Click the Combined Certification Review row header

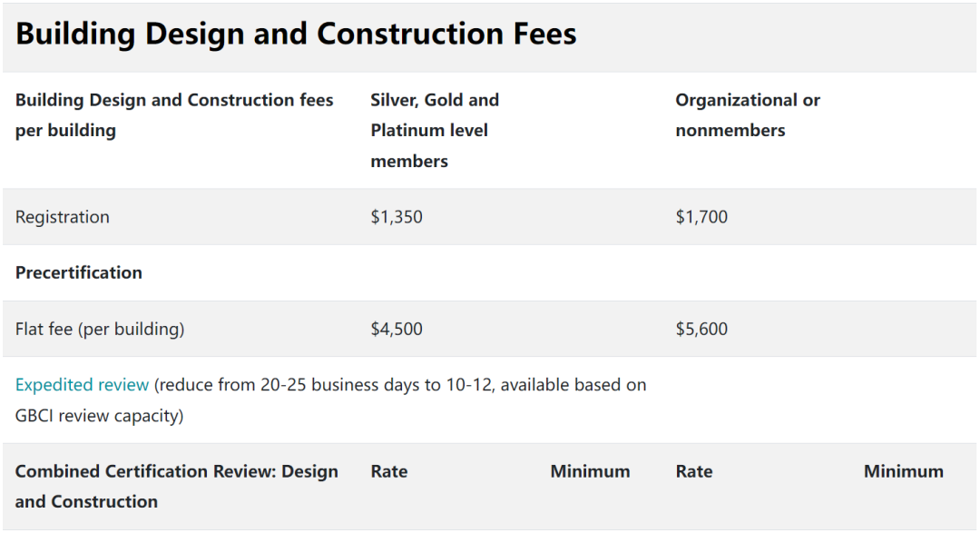(177, 471)
